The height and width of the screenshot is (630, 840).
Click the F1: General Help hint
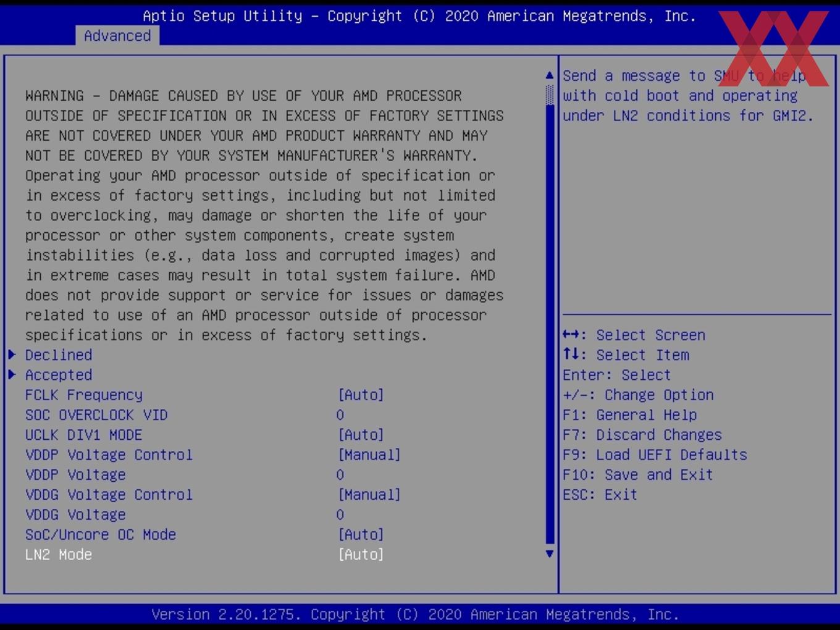[630, 415]
